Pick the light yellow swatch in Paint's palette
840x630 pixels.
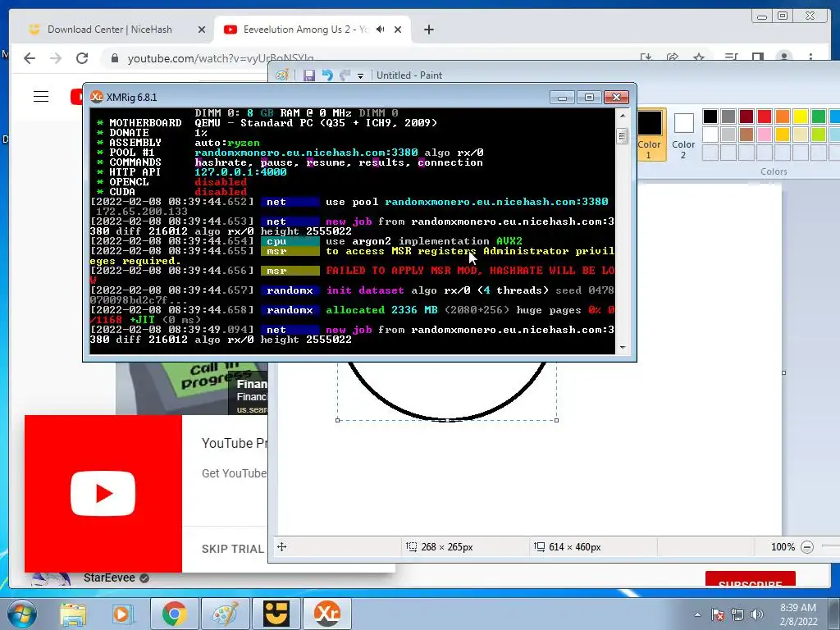tap(801, 135)
